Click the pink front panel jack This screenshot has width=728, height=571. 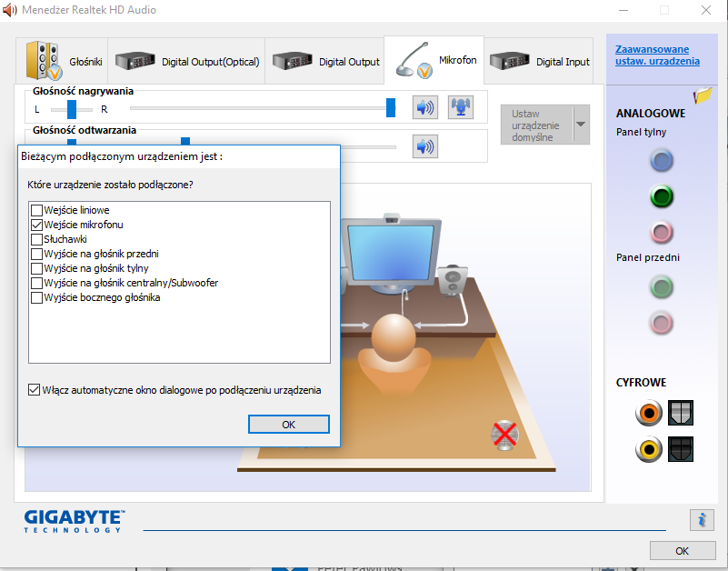[662, 323]
